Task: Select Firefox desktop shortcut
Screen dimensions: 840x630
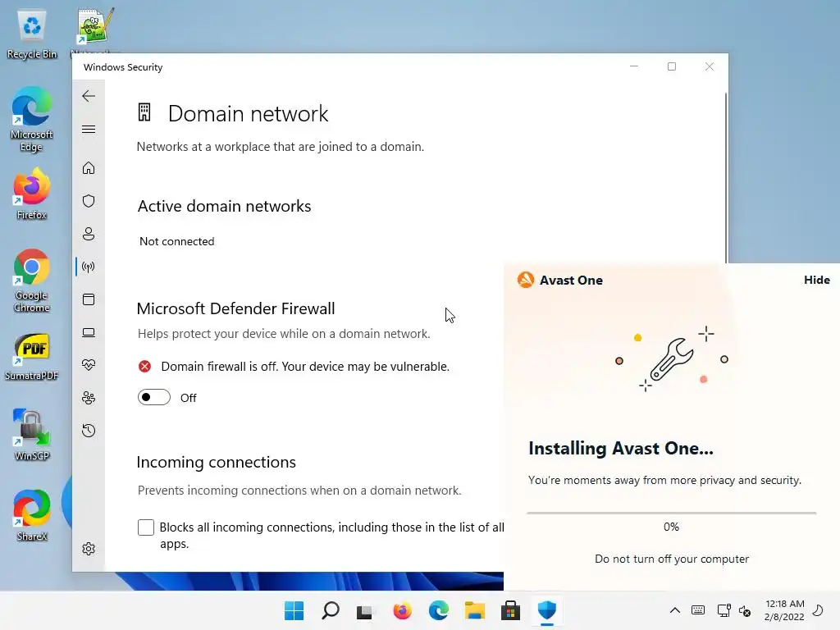Action: pos(32,194)
